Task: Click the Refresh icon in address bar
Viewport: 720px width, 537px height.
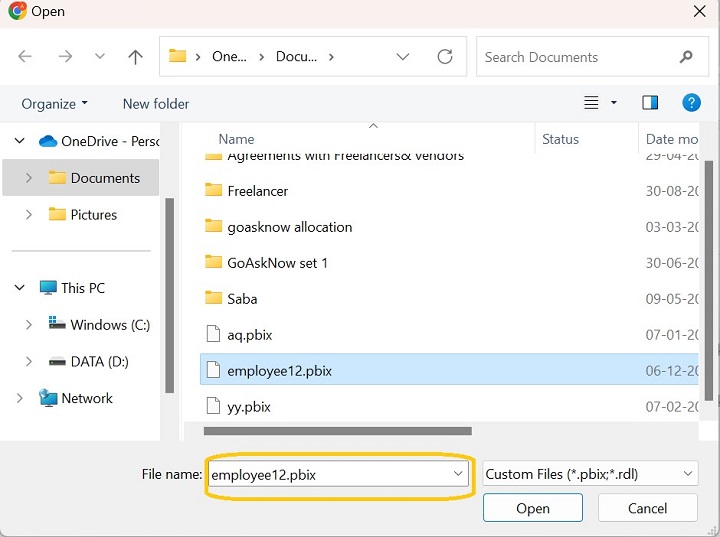Action: 445,57
